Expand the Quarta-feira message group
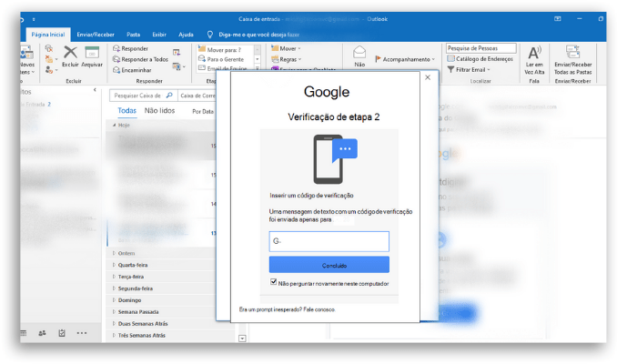Viewport: 637px width, 364px height. [114, 265]
